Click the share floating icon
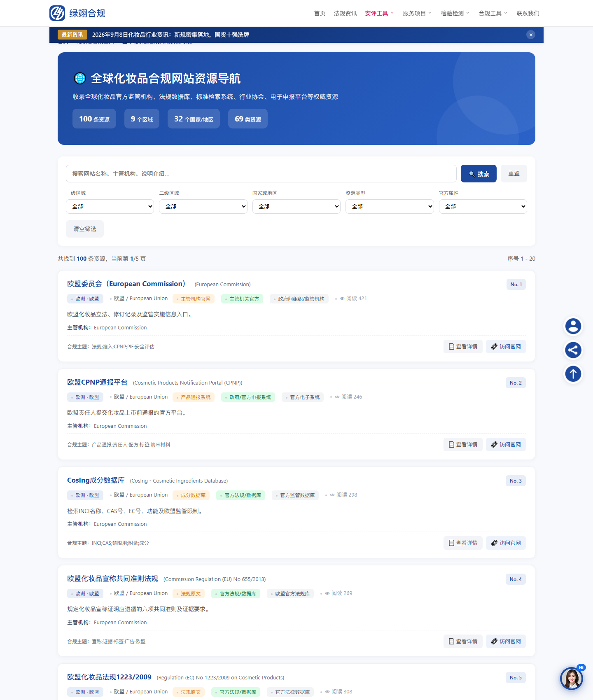 pos(573,350)
